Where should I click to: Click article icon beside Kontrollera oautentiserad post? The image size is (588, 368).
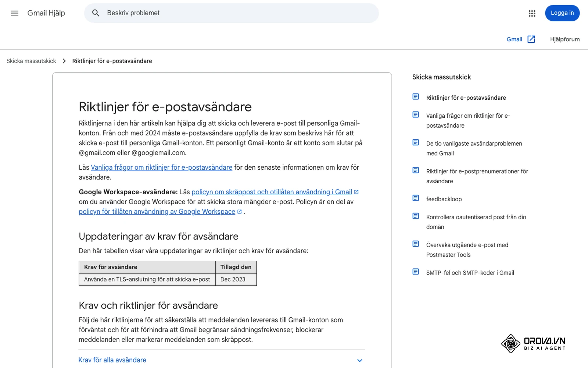pos(416,216)
